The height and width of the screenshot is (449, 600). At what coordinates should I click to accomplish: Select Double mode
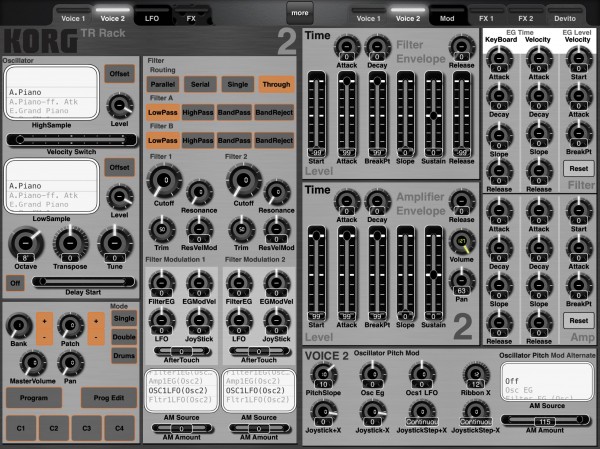pos(124,337)
